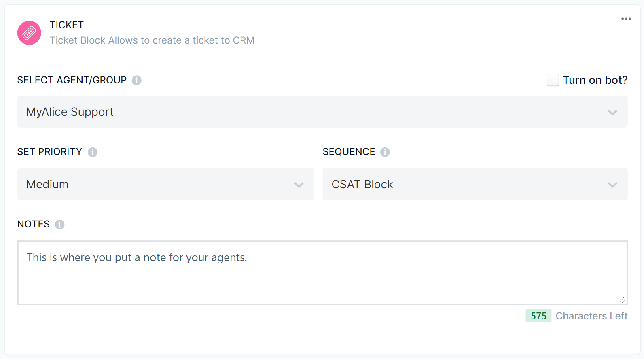The image size is (644, 359).
Task: Click the Characters Left label
Action: click(591, 316)
